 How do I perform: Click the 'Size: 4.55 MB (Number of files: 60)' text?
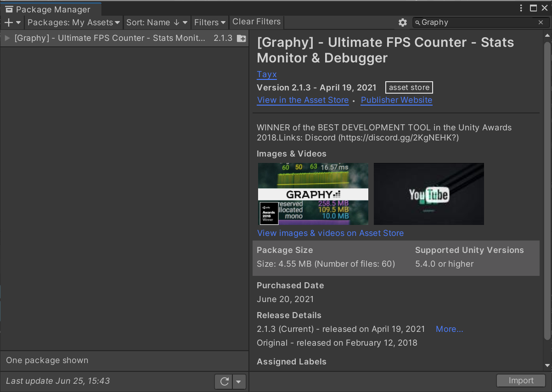326,264
